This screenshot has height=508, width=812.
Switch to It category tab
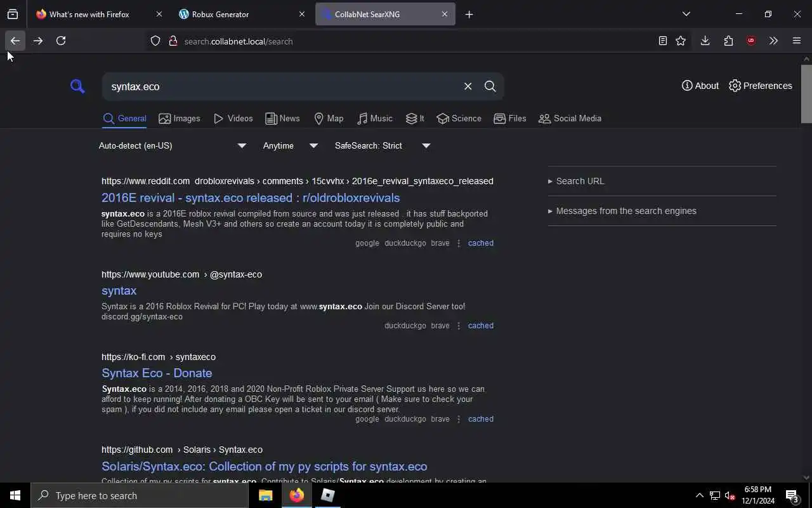tap(415, 118)
